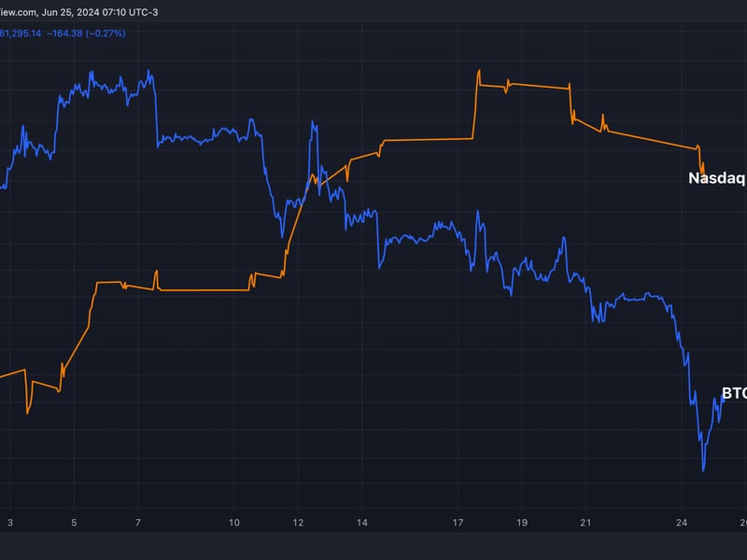Select date 14 on the time axis
The height and width of the screenshot is (560, 747).
(362, 523)
